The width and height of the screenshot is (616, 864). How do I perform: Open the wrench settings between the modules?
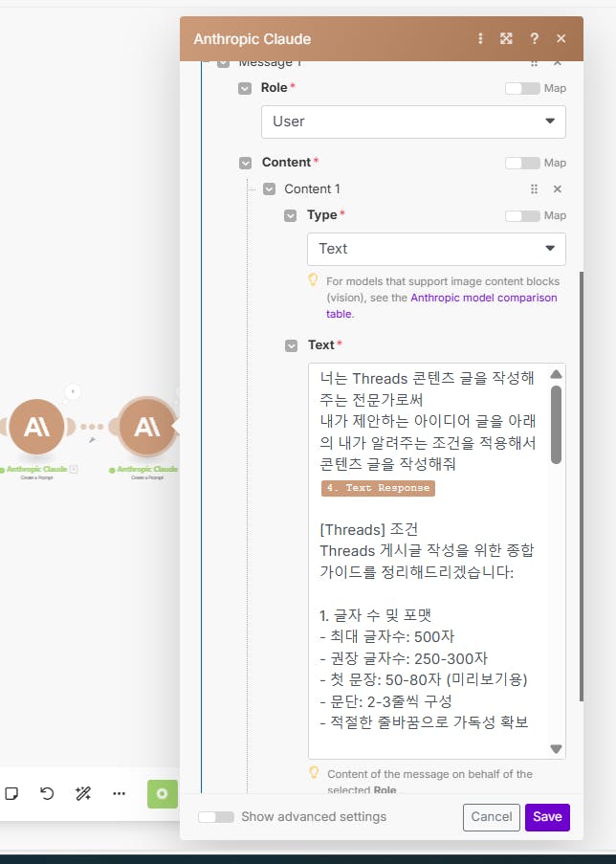coord(92,440)
